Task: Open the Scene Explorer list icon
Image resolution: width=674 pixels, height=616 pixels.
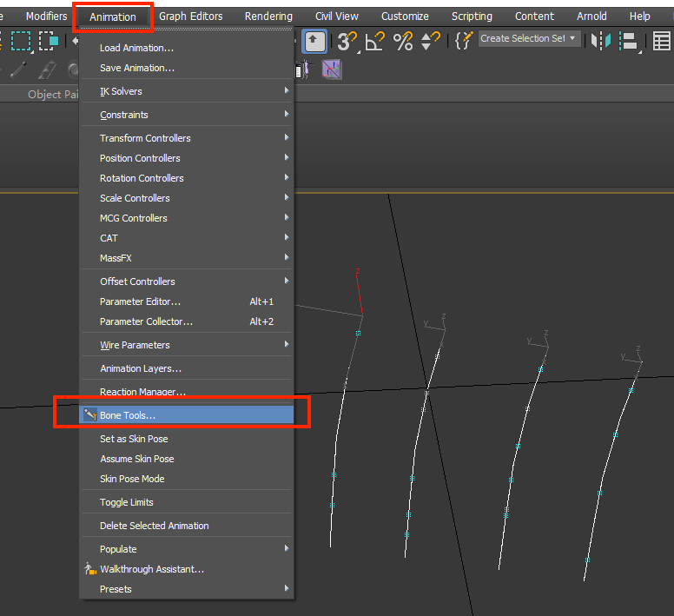Action: click(x=661, y=41)
